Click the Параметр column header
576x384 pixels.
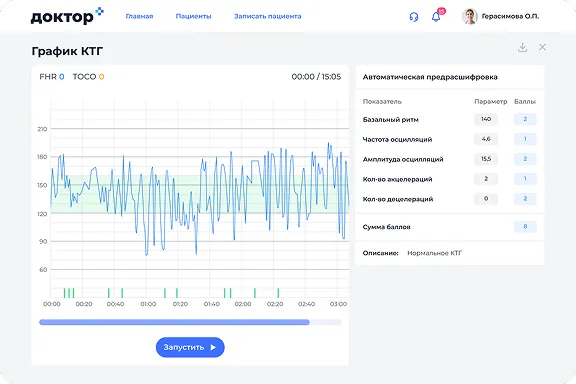(x=491, y=101)
